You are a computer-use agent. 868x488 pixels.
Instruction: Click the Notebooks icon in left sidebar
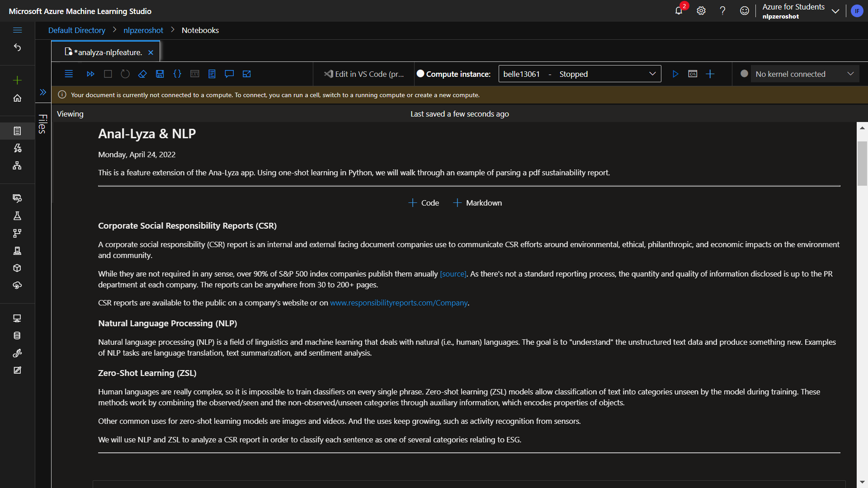[17, 131]
